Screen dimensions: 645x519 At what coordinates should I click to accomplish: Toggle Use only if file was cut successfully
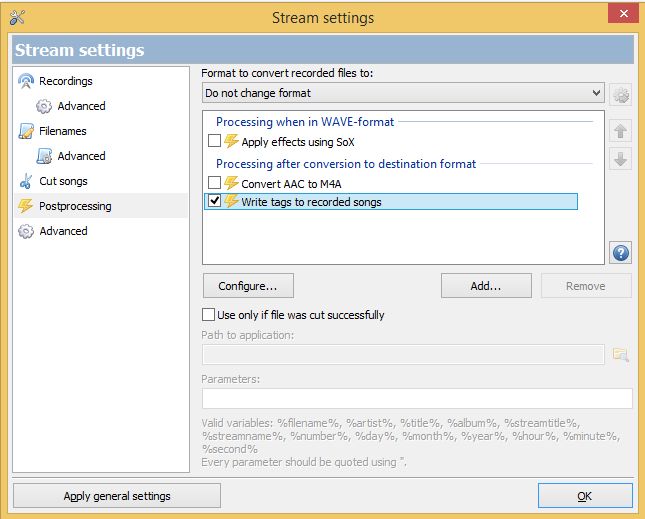(209, 315)
